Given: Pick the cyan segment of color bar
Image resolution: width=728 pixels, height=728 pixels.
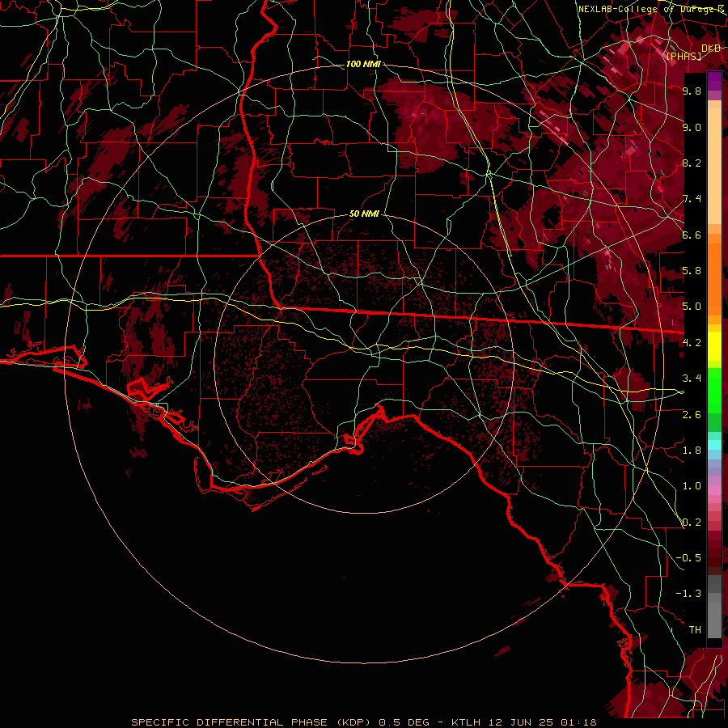Looking at the screenshot, I should click(x=714, y=445).
